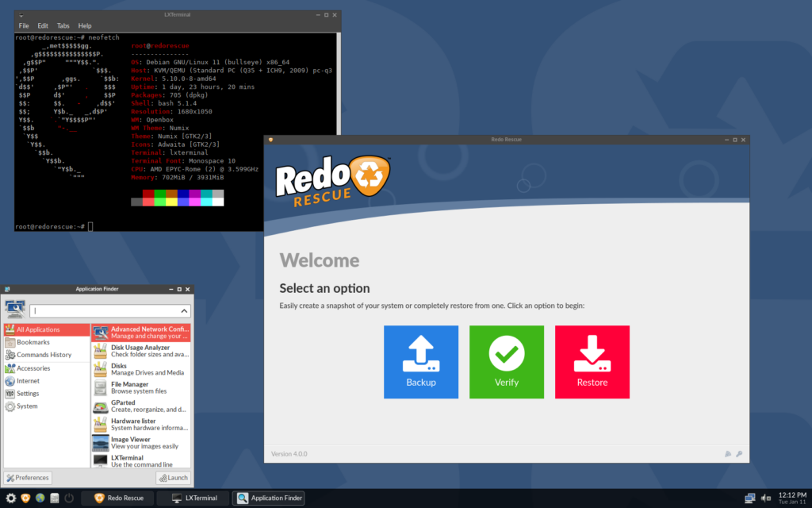Select the Accessories category
This screenshot has width=812, height=508.
click(33, 368)
